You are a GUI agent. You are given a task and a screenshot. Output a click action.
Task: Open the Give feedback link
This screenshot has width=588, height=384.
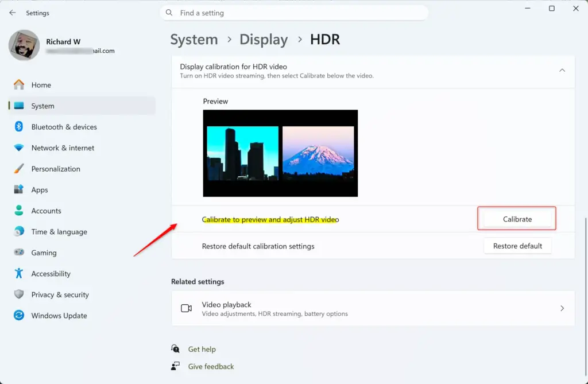coord(211,366)
